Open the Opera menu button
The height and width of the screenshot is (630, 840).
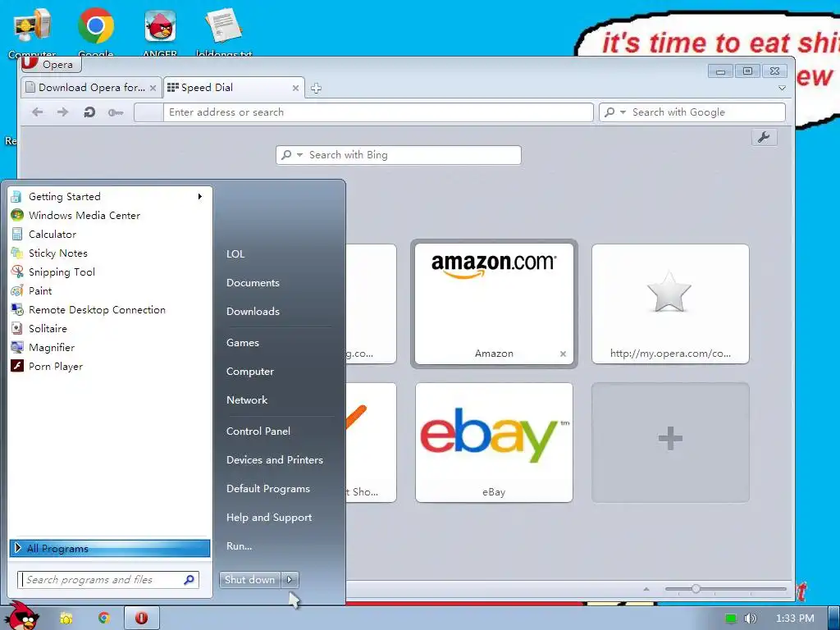pyautogui.click(x=52, y=64)
